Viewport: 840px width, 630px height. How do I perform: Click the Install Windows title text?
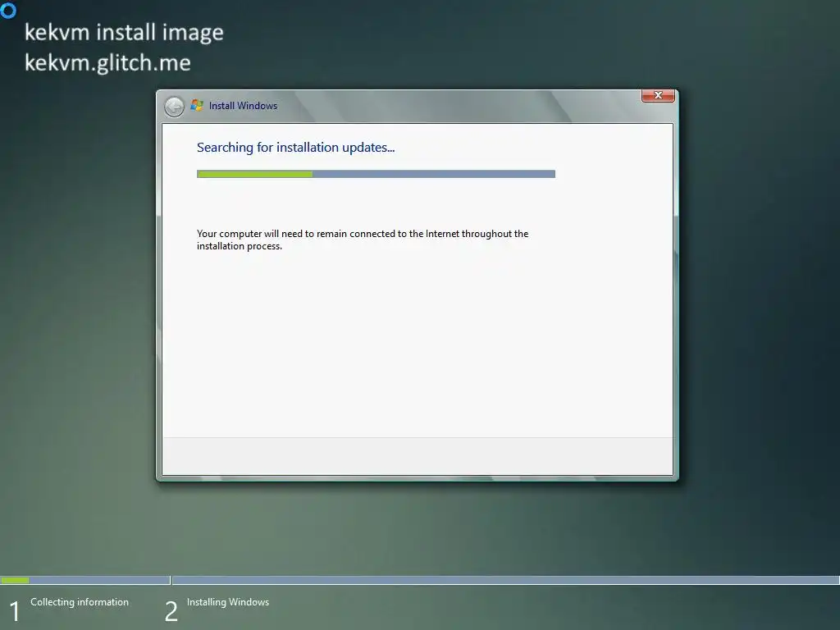243,106
